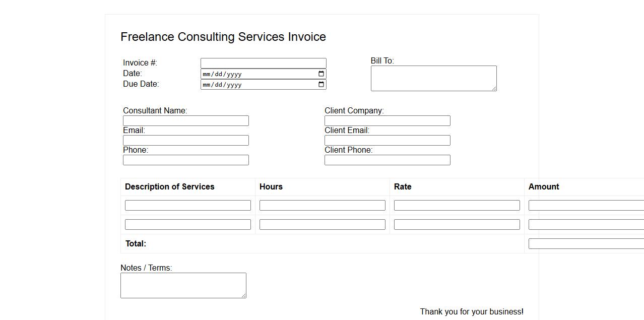This screenshot has height=320, width=644.
Task: Click the second row Rate input
Action: (457, 225)
